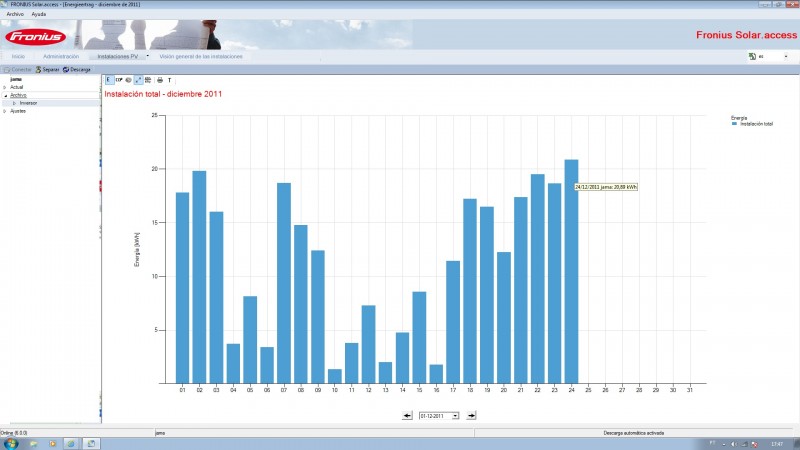Viewport: 800px width, 450px height.
Task: Click the 'Online' status bar entry
Action: 14,433
